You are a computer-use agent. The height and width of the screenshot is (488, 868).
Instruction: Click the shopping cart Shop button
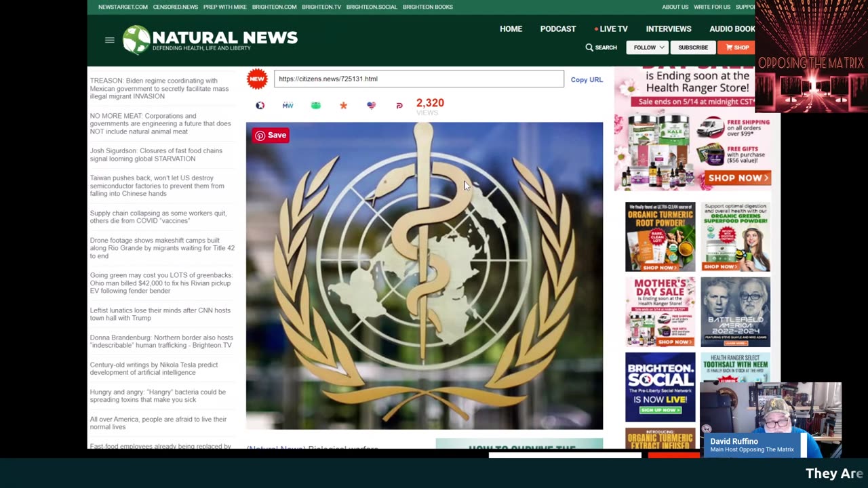[x=736, y=47]
